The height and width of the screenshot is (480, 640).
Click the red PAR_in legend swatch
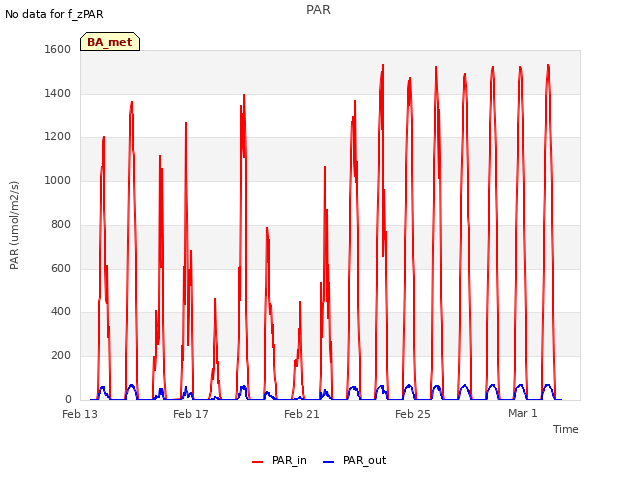tap(258, 462)
